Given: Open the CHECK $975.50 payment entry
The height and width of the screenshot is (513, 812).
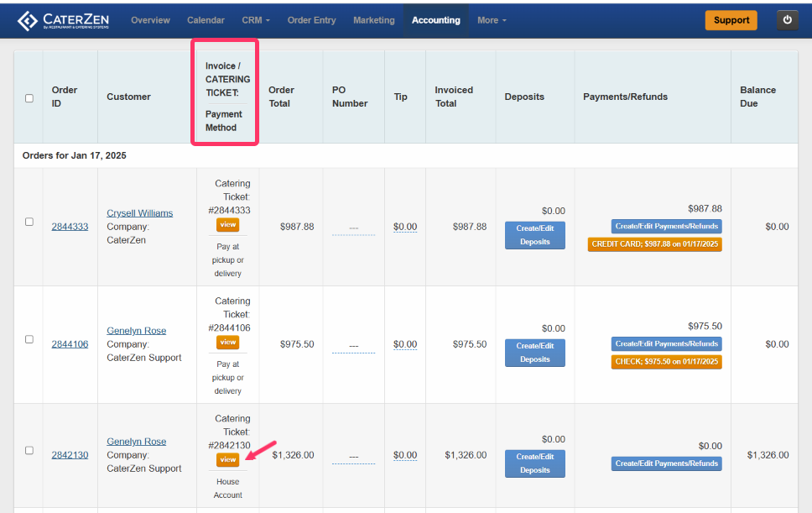Looking at the screenshot, I should pyautogui.click(x=667, y=362).
